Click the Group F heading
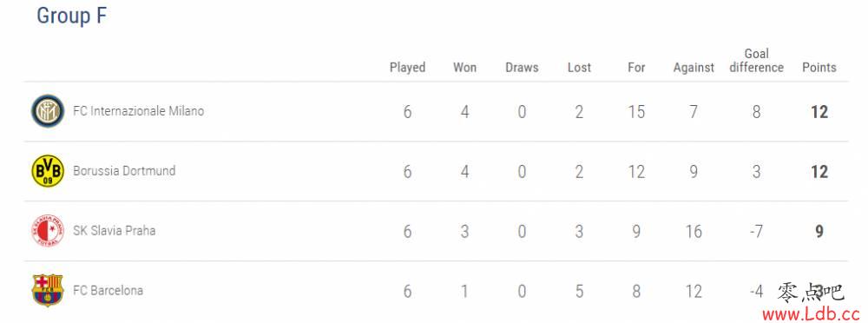The image size is (868, 323). pyautogui.click(x=71, y=16)
